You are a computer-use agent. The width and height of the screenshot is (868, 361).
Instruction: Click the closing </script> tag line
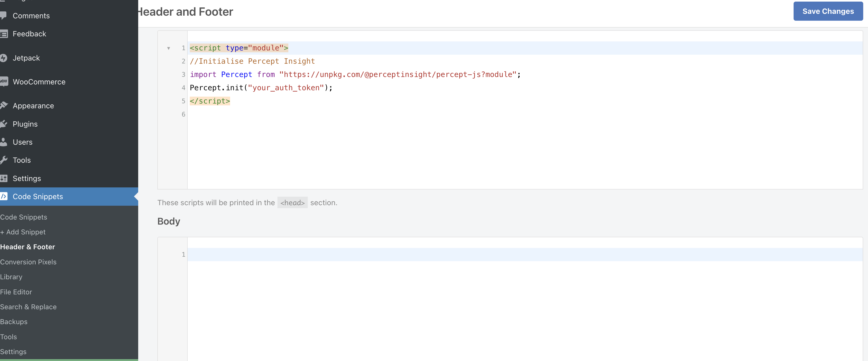pos(210,101)
